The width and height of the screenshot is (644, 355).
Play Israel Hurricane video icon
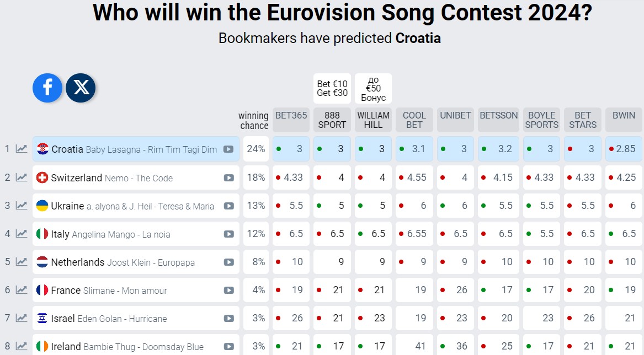click(x=228, y=319)
